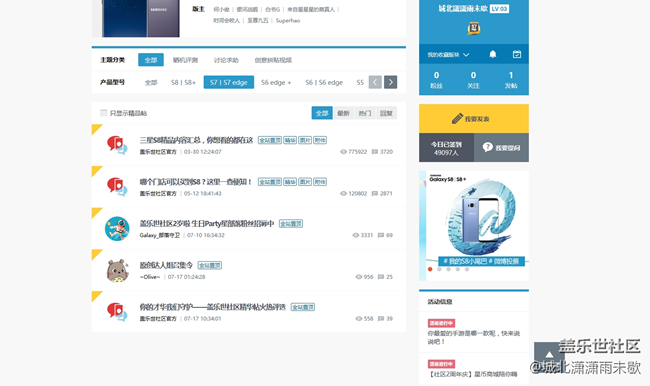Screen dimensions: 650x386
Task: Click the 今日已签到 49097人 button
Action: pyautogui.click(x=446, y=148)
